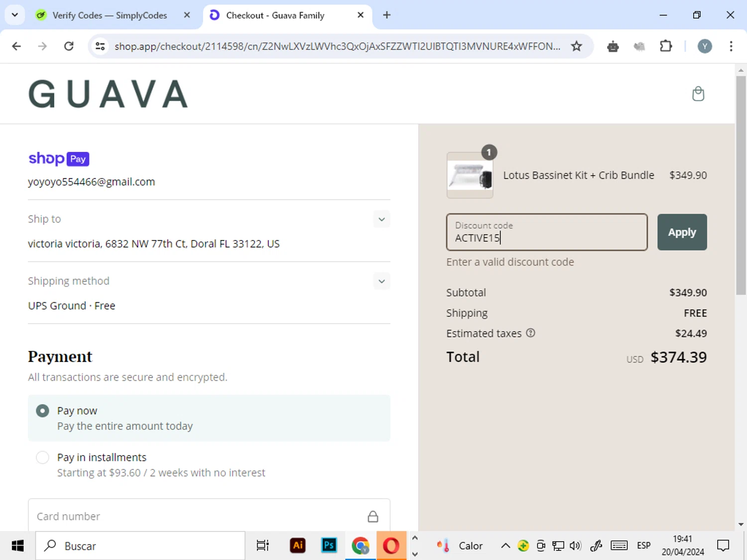This screenshot has height=560, width=747.
Task: Click the browser address bar URL
Action: pyautogui.click(x=337, y=46)
